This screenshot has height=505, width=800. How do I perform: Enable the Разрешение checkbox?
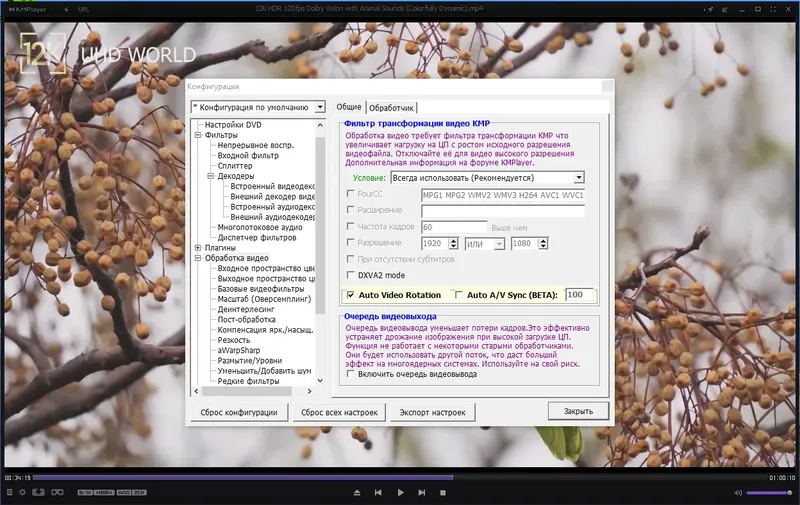point(351,242)
